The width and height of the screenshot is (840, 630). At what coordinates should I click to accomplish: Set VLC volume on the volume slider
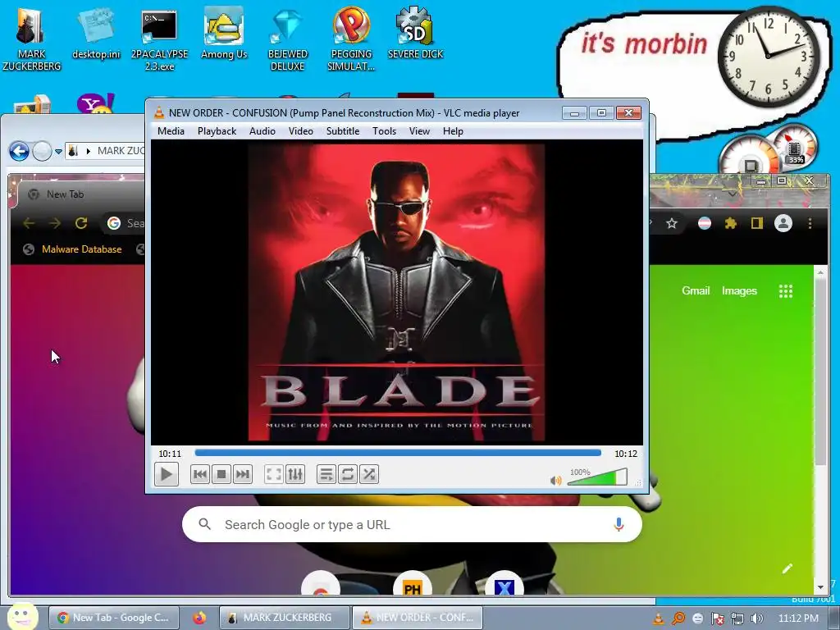pos(597,477)
